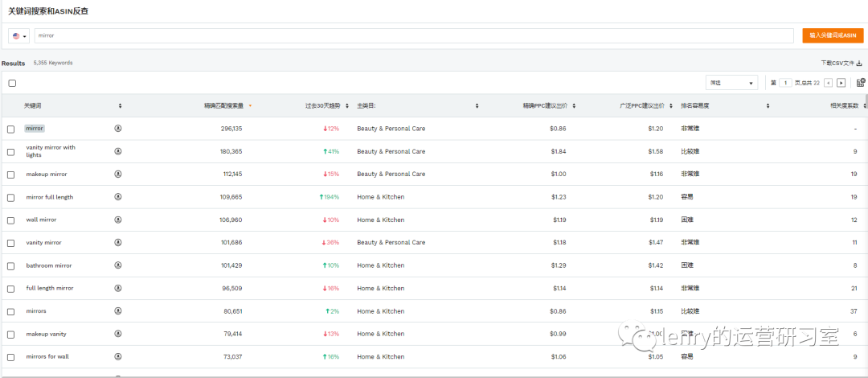The image size is (868, 378).
Task: Click the icon beside makeup mirror
Action: click(x=118, y=174)
